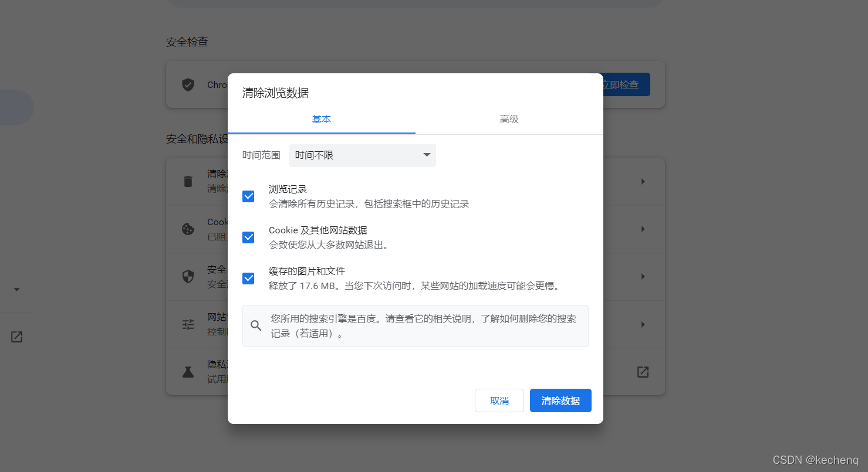
Task: Click the shield icon on the 安全 row
Action: 187,276
